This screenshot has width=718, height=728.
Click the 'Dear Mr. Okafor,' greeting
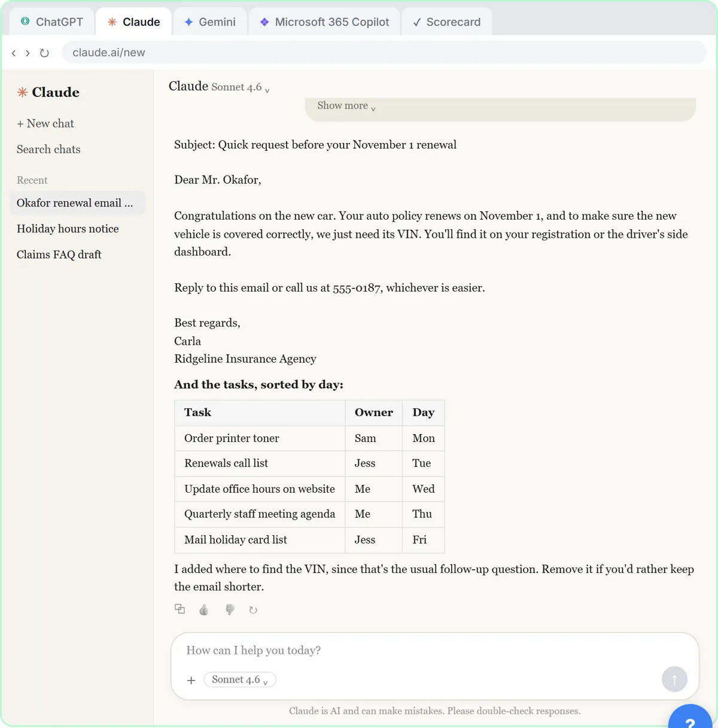click(218, 180)
